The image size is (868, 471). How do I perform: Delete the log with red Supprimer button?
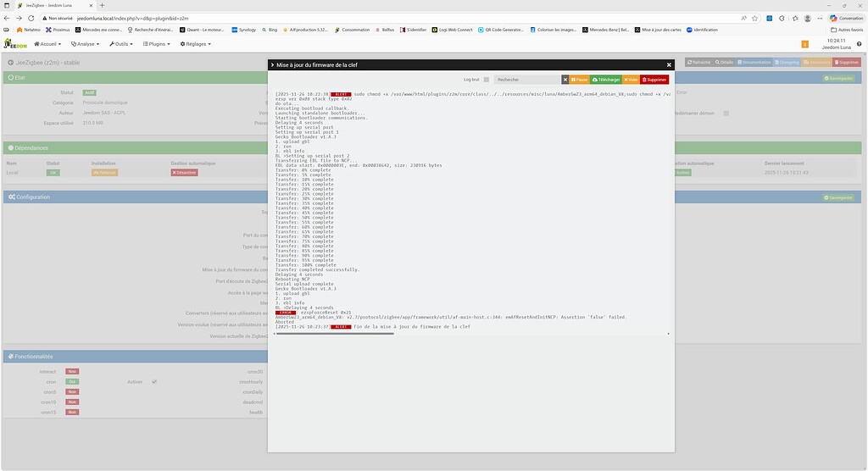654,80
